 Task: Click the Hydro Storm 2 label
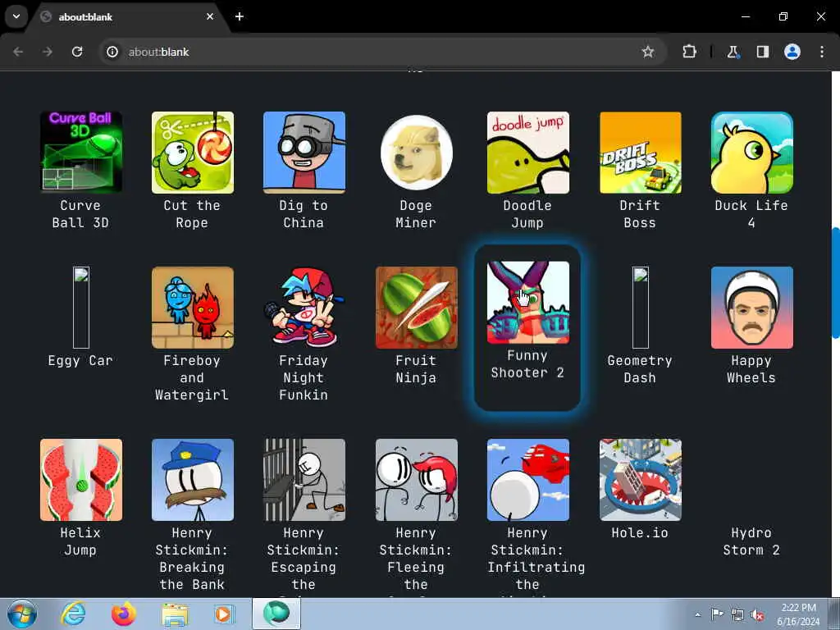point(751,541)
